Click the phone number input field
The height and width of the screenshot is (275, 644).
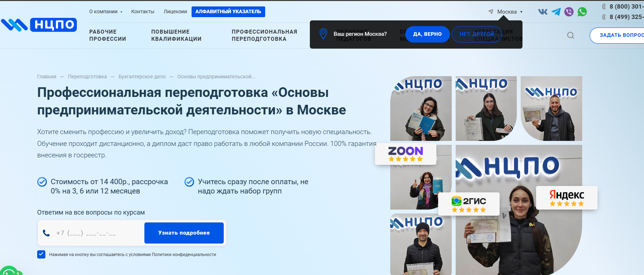coord(96,233)
